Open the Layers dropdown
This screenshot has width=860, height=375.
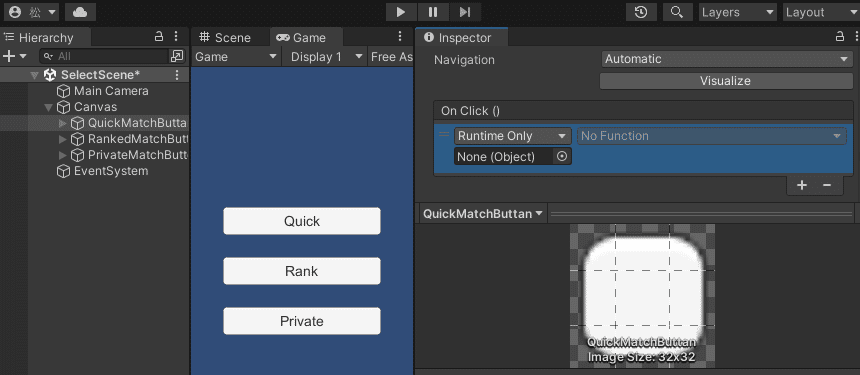pyautogui.click(x=738, y=12)
